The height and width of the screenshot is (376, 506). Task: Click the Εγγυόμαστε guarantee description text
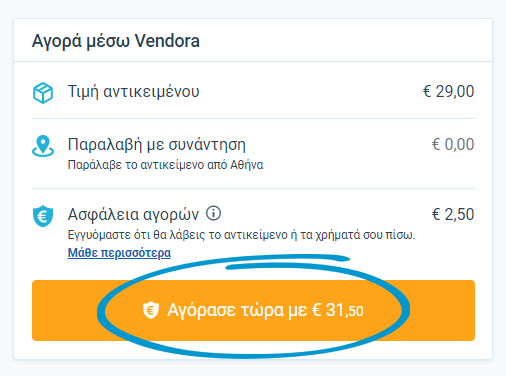coord(241,235)
